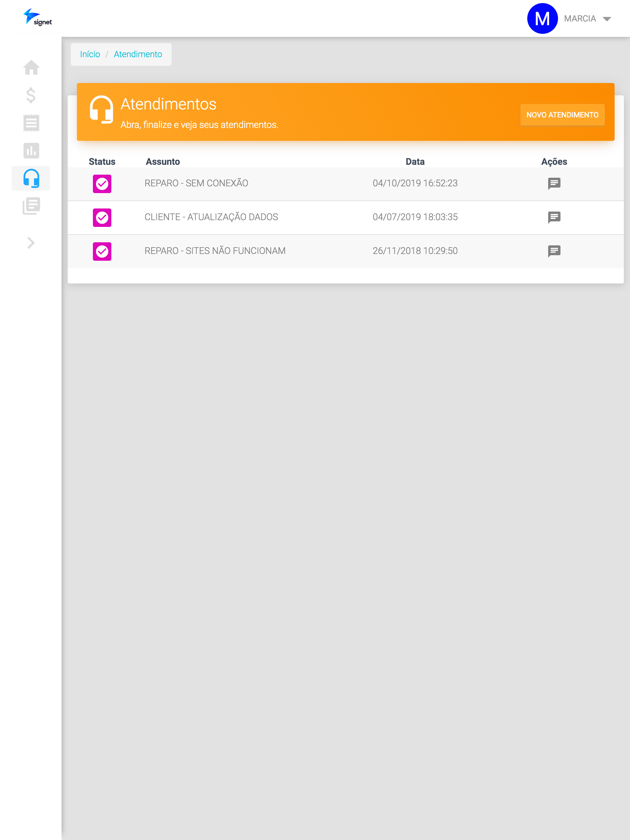This screenshot has width=630, height=840.
Task: Expand the sidebar with the chevron arrow
Action: click(31, 243)
